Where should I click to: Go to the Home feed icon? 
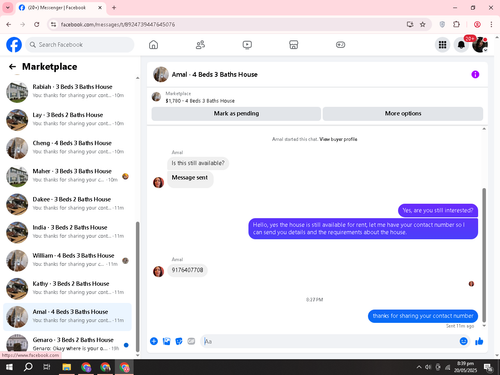click(153, 45)
